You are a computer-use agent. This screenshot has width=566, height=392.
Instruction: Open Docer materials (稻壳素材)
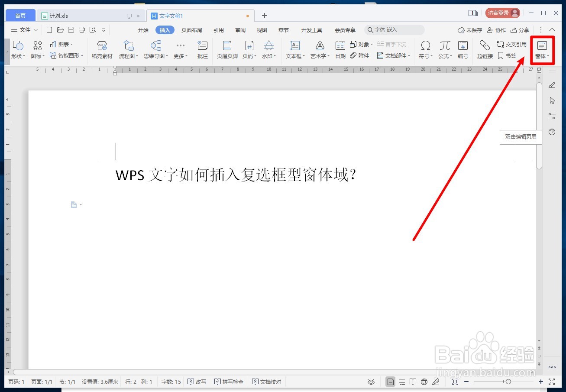(102, 50)
